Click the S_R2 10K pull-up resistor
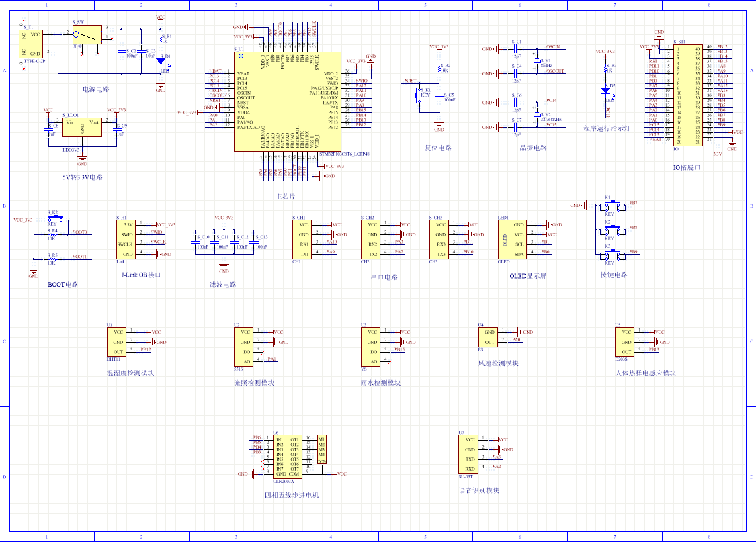Viewport: 756px width, 542px height. [439, 69]
